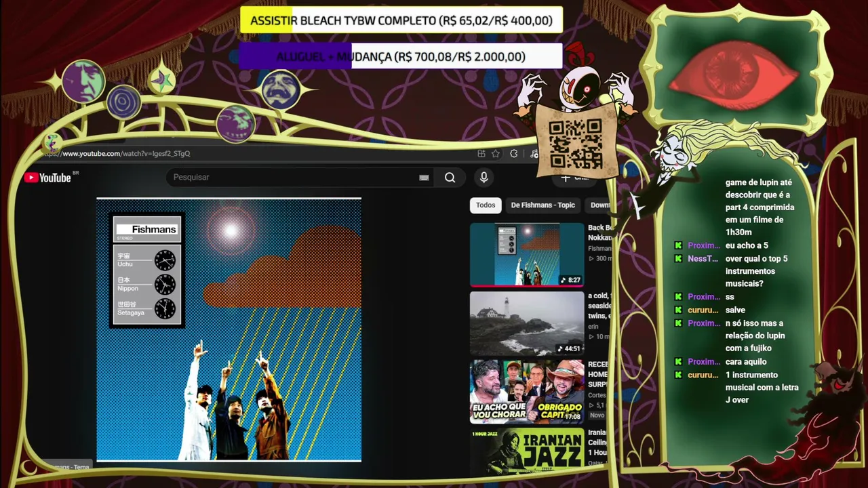The width and height of the screenshot is (868, 488).
Task: Click the Kick badge beside 'ss'
Action: tap(678, 297)
